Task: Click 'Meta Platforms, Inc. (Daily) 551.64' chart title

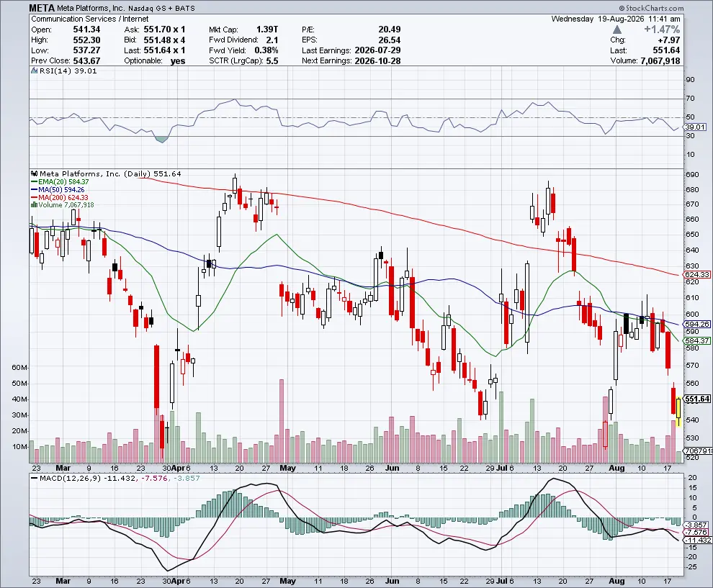Action: coord(110,173)
